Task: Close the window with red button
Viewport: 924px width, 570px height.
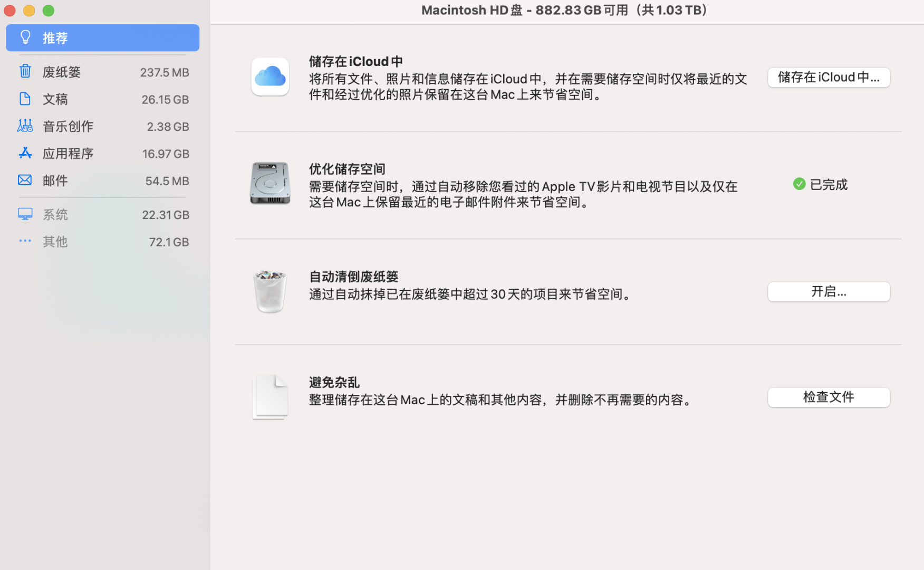Action: (9, 11)
